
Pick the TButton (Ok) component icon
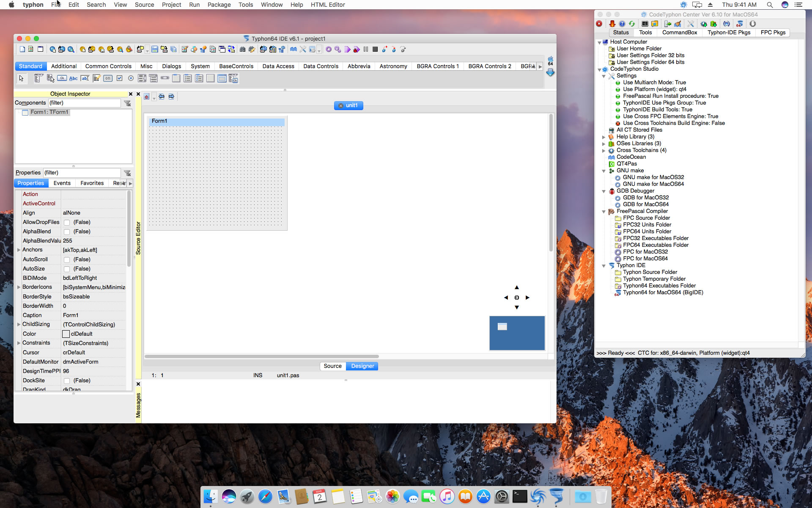[x=62, y=78]
